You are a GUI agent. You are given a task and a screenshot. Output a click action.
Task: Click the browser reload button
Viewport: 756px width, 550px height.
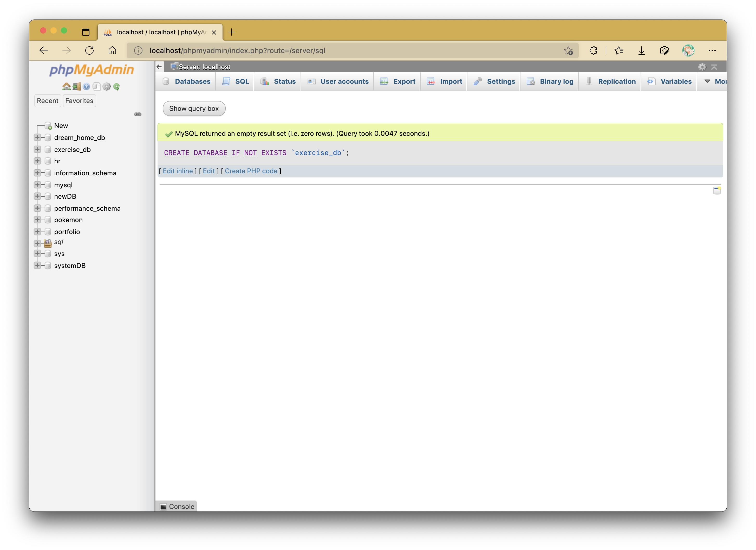pos(89,50)
